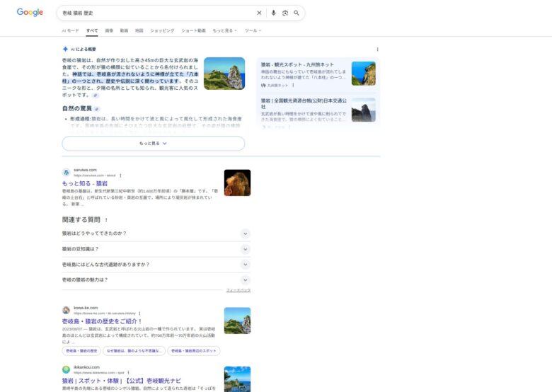Click the Google logo
The width and height of the screenshot is (552, 392).
[30, 12]
